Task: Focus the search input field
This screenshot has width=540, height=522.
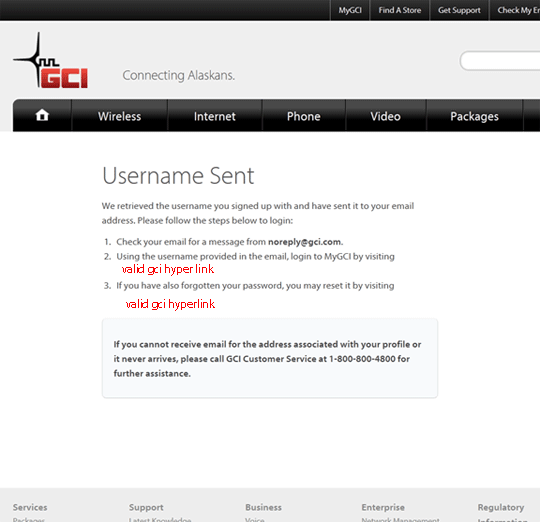Action: point(500,61)
